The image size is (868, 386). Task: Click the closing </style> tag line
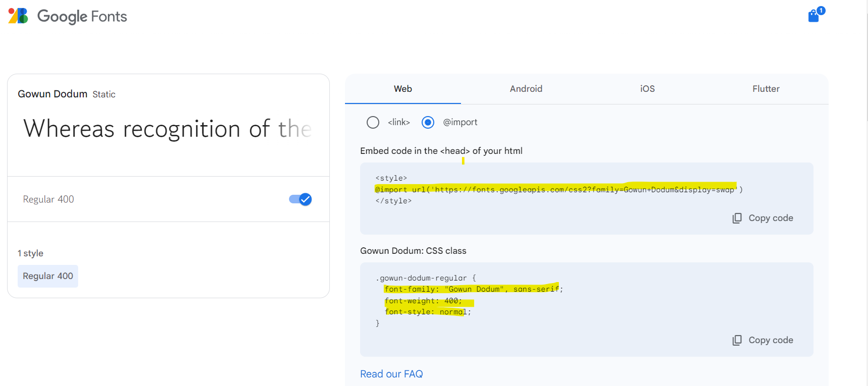pyautogui.click(x=393, y=201)
